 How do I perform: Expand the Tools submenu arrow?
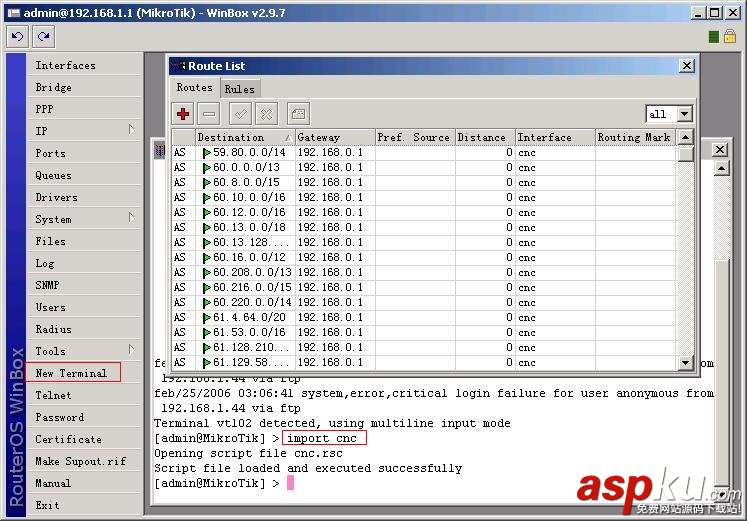(131, 350)
